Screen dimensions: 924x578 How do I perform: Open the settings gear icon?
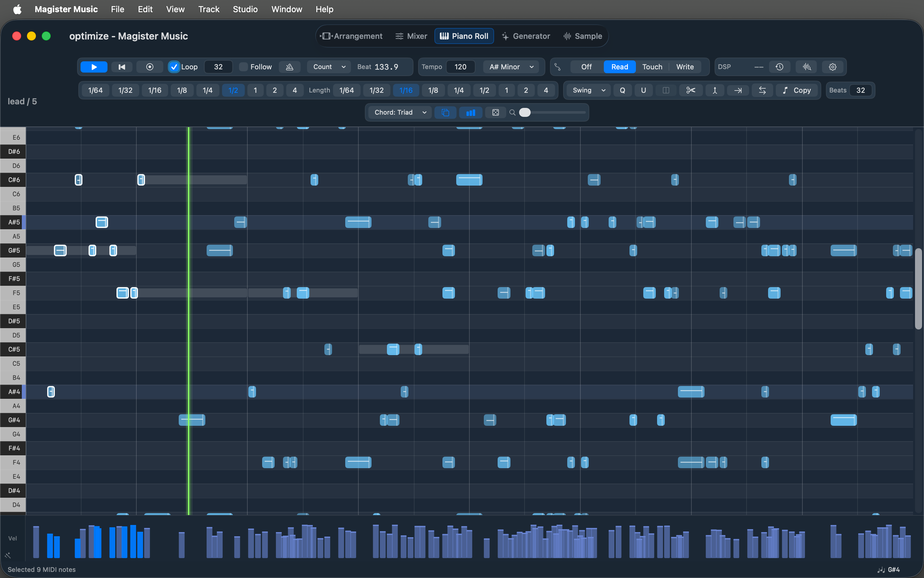pos(833,67)
